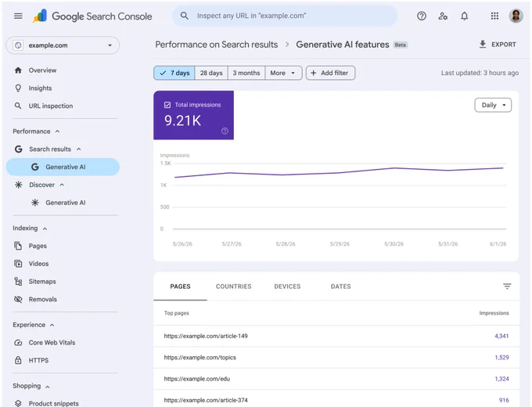Open the notifications bell

(x=464, y=16)
